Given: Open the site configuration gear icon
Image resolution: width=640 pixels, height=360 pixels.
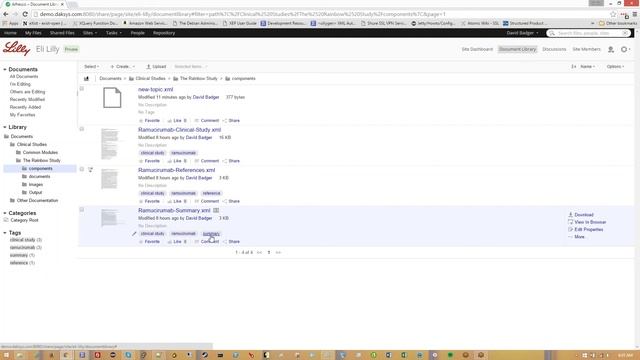Looking at the screenshot, I should click(624, 49).
